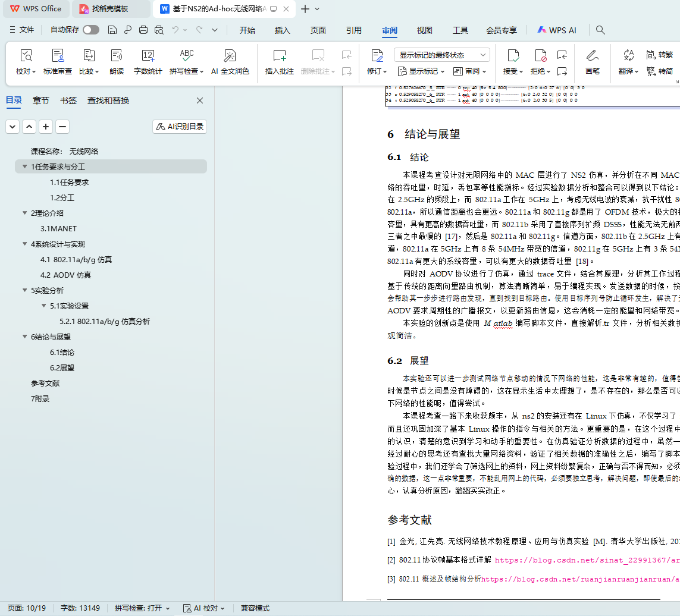
Task: Open the 书签 tab in the navigation pane
Action: [68, 100]
